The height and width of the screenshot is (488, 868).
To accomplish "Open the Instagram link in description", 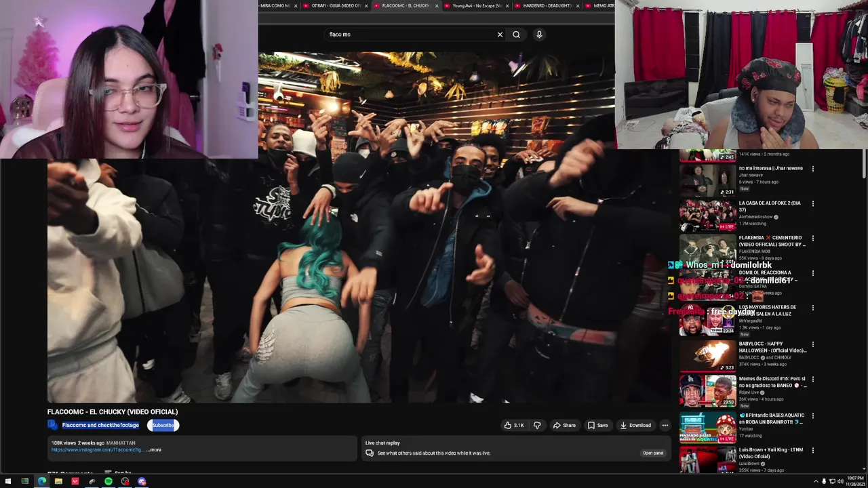I will tap(96, 450).
